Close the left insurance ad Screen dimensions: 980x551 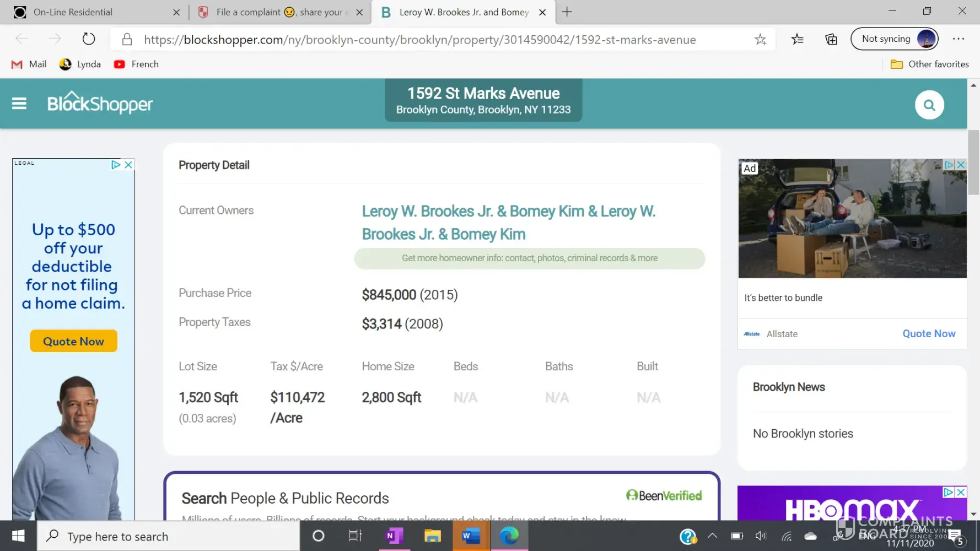128,165
